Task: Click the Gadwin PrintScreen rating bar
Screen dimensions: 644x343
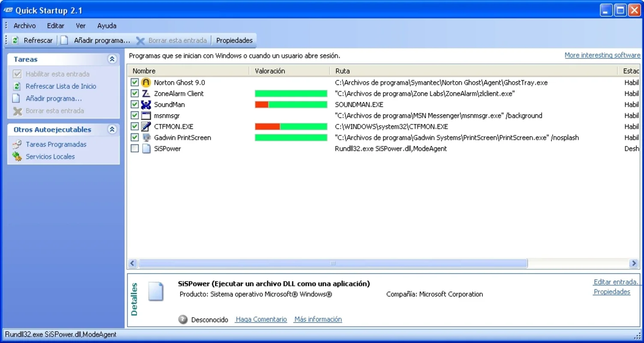Action: [291, 138]
